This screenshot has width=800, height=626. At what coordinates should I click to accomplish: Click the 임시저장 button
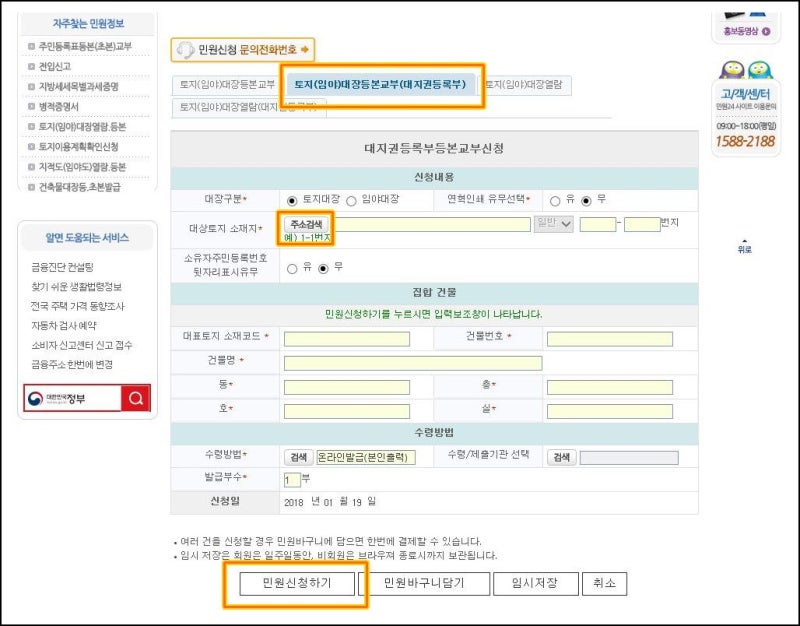pos(536,583)
